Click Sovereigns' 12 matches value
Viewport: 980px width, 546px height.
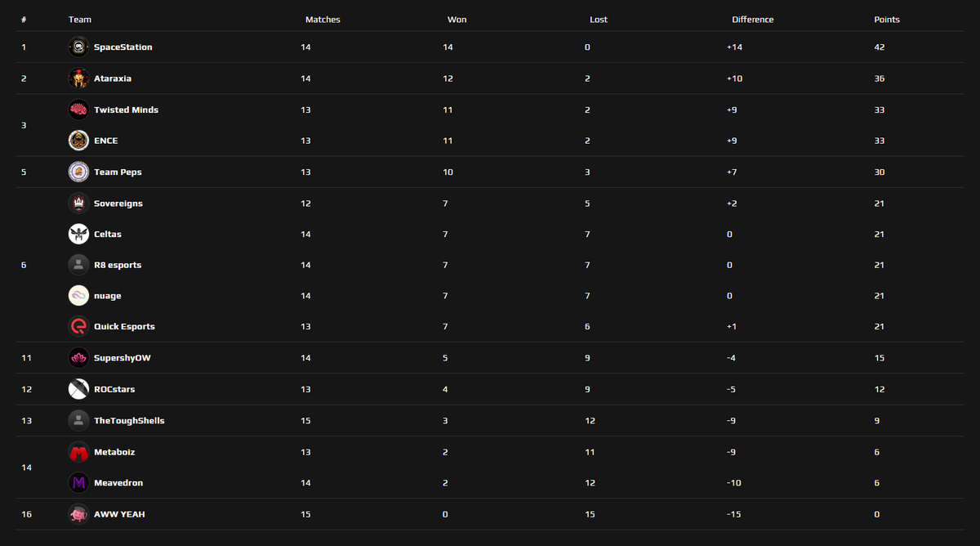click(x=305, y=203)
